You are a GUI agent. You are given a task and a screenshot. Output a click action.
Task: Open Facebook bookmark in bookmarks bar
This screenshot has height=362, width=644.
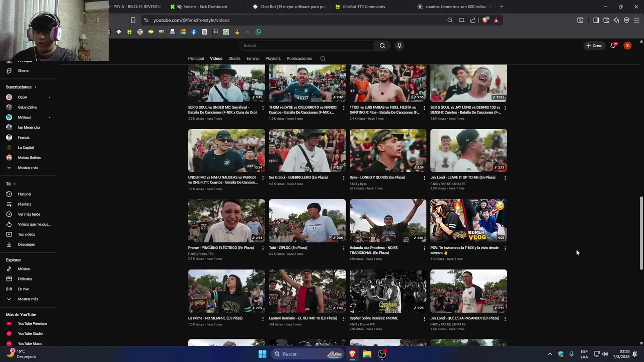coord(194,32)
